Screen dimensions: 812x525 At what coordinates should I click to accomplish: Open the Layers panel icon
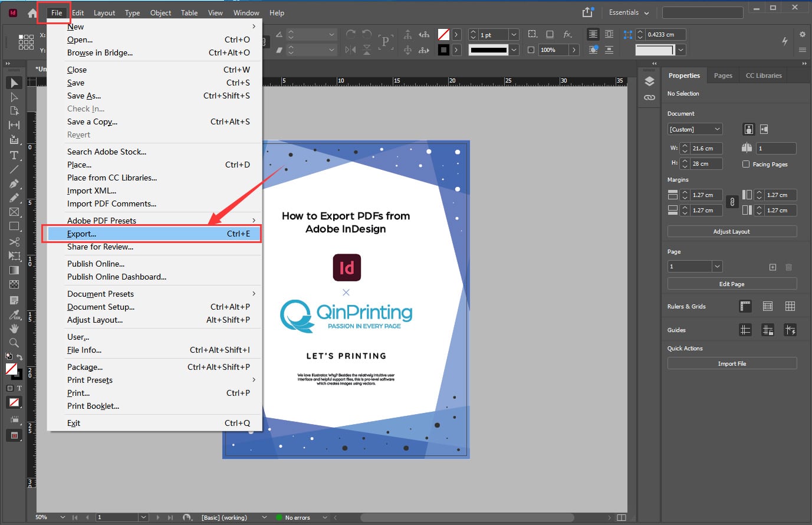coord(649,81)
